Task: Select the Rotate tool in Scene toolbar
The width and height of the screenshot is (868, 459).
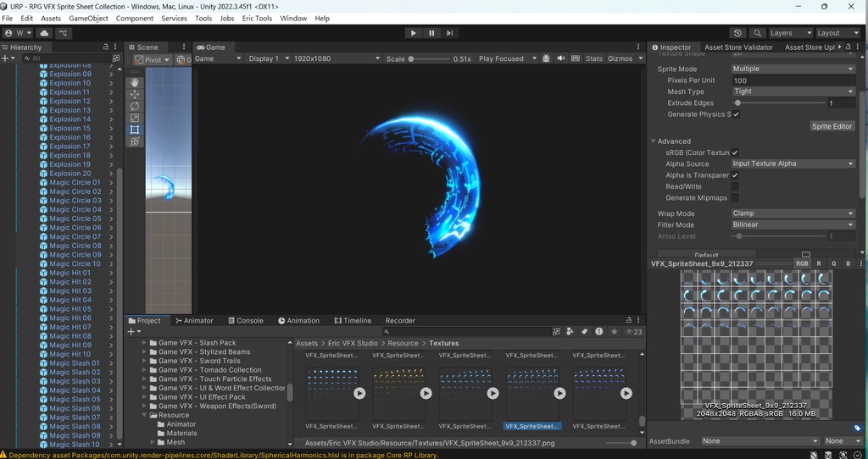Action: [135, 106]
